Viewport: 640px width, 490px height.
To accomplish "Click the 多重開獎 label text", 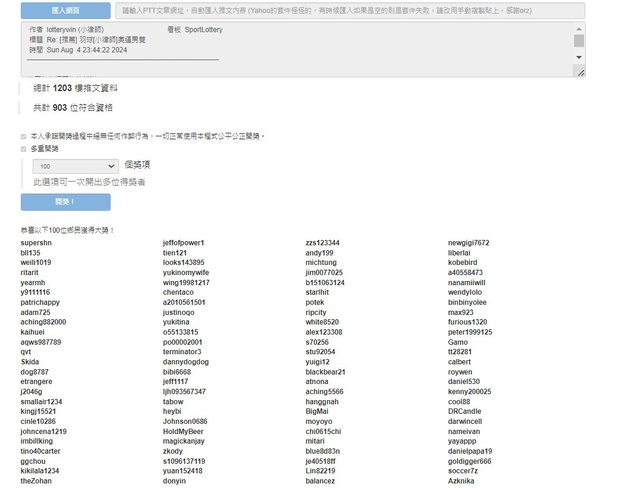I will click(x=45, y=149).
